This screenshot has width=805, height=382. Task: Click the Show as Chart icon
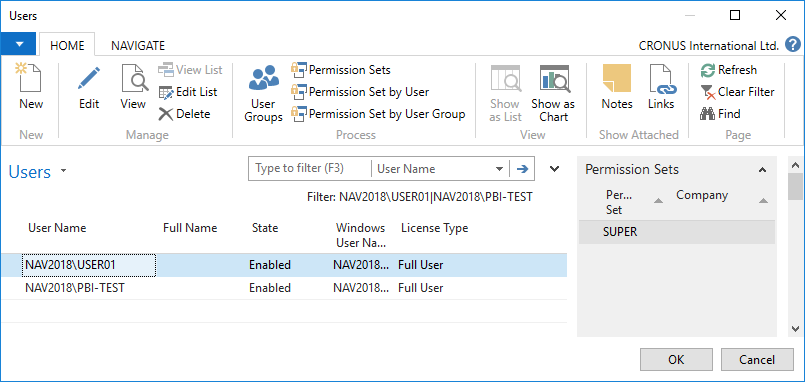pos(553,78)
